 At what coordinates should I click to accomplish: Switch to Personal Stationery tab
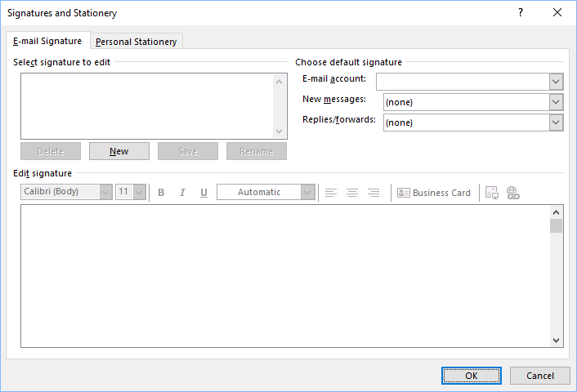136,42
